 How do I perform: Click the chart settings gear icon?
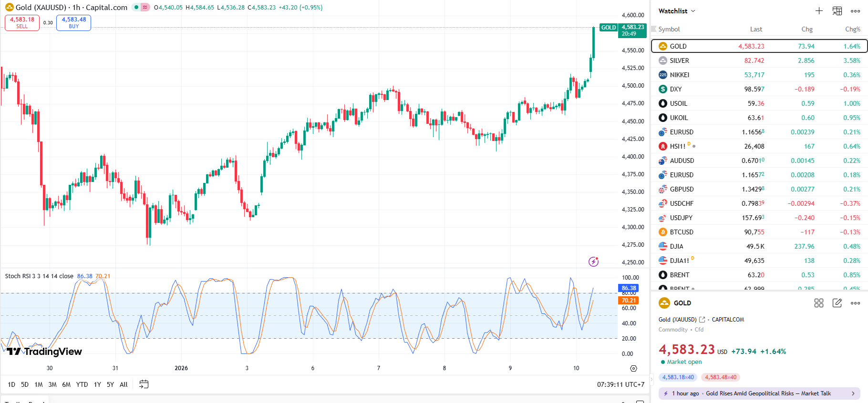pyautogui.click(x=633, y=368)
